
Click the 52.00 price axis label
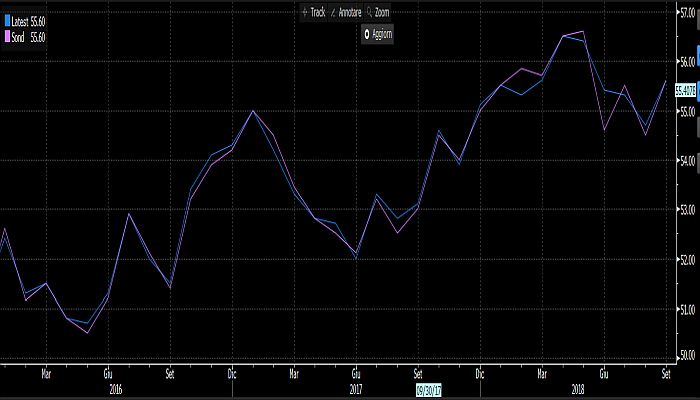click(x=686, y=259)
